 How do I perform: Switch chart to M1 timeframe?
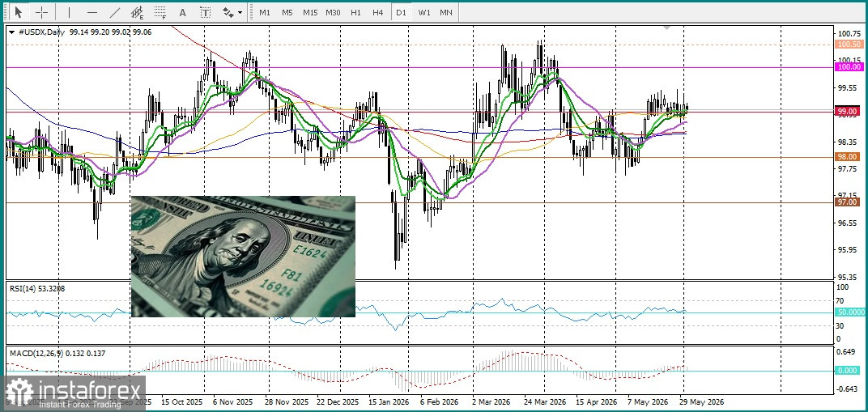[265, 11]
